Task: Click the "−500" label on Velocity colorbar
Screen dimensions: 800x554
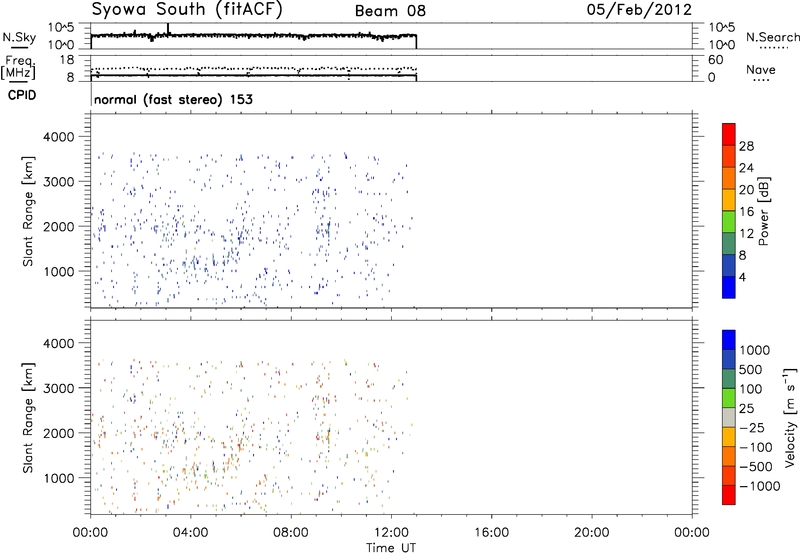Action: pos(756,466)
